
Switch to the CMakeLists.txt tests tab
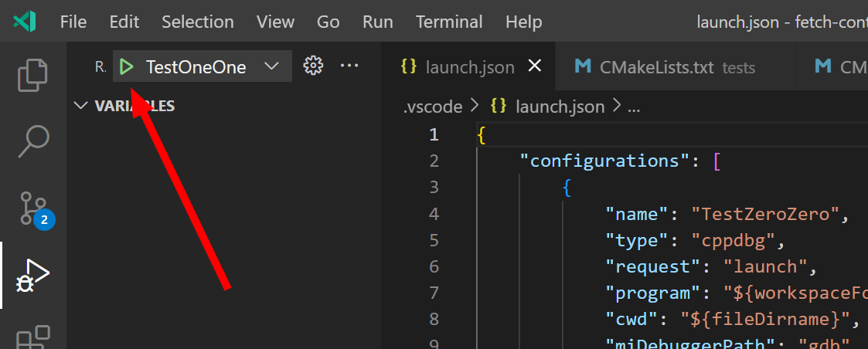pos(676,67)
